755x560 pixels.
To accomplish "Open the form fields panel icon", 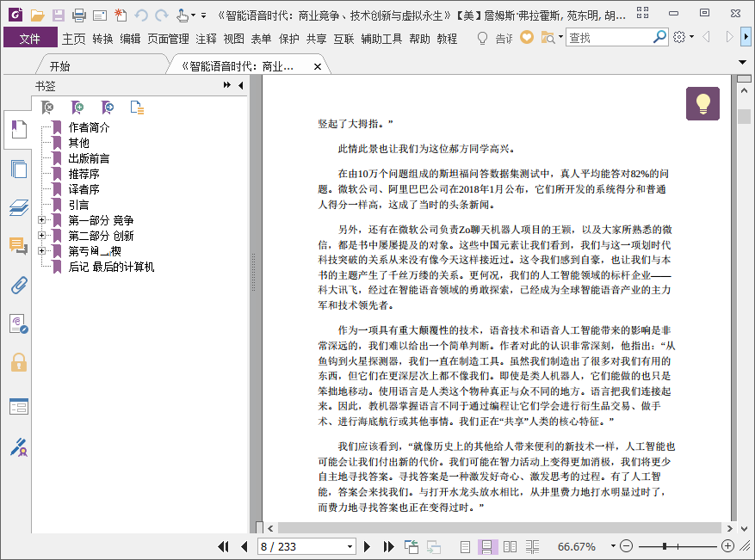I will 19,407.
